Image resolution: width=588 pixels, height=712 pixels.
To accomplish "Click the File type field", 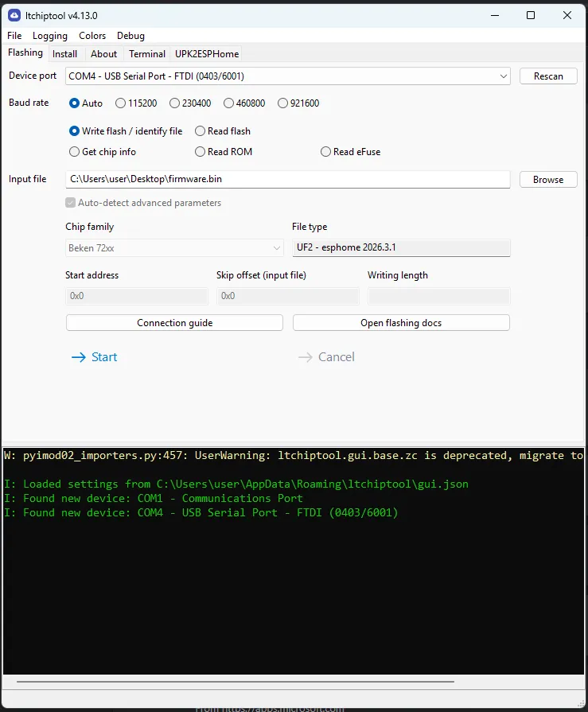I will point(401,247).
